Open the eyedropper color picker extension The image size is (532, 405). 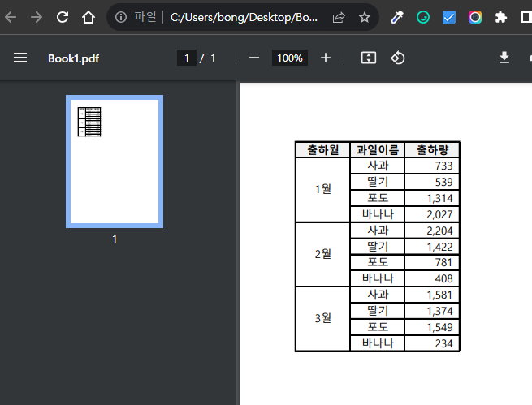[397, 17]
